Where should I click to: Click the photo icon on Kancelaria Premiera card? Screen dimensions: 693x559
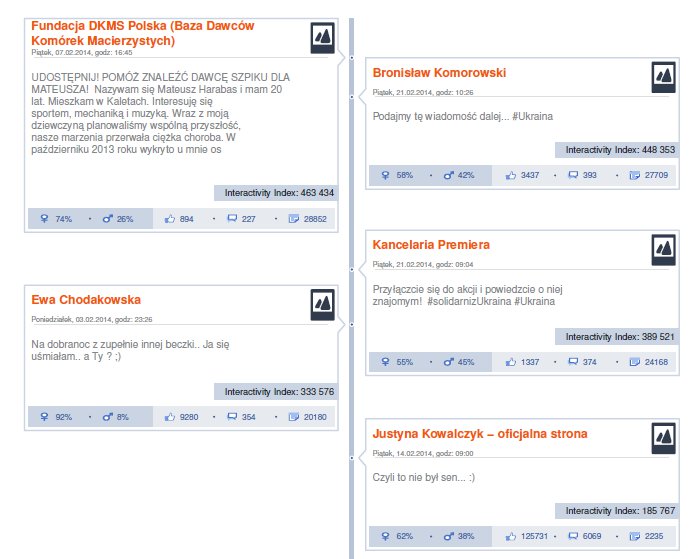pos(664,249)
